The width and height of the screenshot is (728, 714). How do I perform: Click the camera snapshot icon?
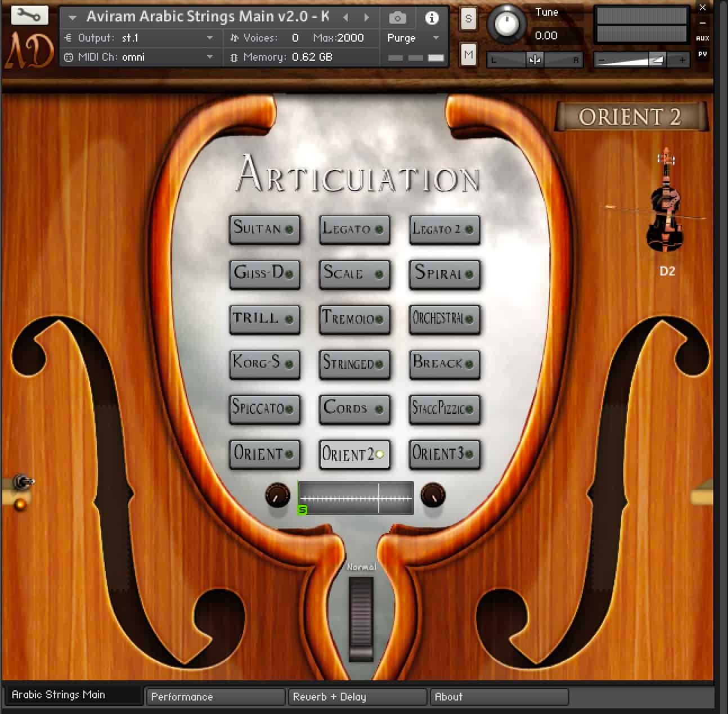click(x=398, y=18)
